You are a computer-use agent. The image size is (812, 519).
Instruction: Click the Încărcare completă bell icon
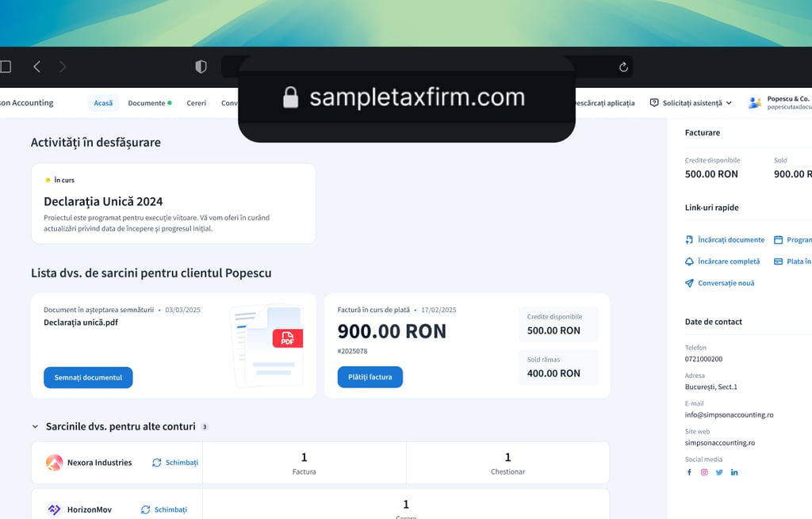click(689, 261)
